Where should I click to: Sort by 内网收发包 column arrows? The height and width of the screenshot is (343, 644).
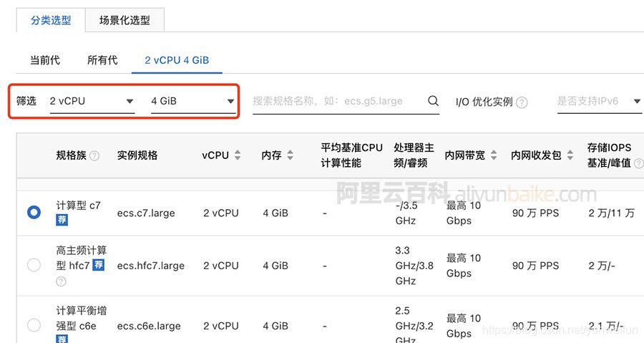click(570, 155)
